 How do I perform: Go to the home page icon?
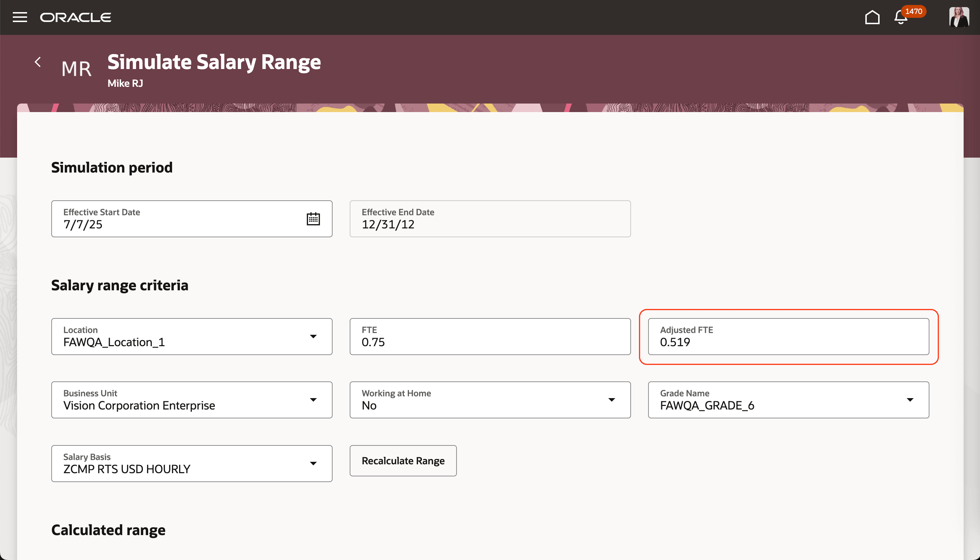coord(872,17)
